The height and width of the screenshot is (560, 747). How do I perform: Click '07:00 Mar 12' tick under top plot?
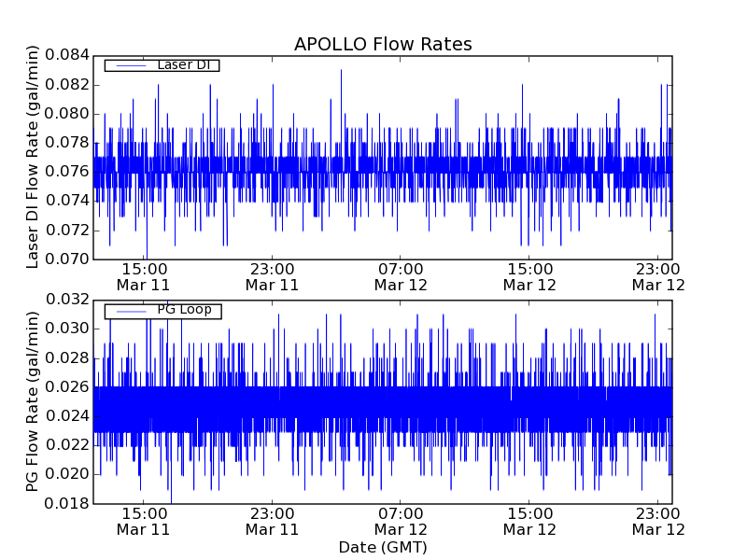point(401,276)
